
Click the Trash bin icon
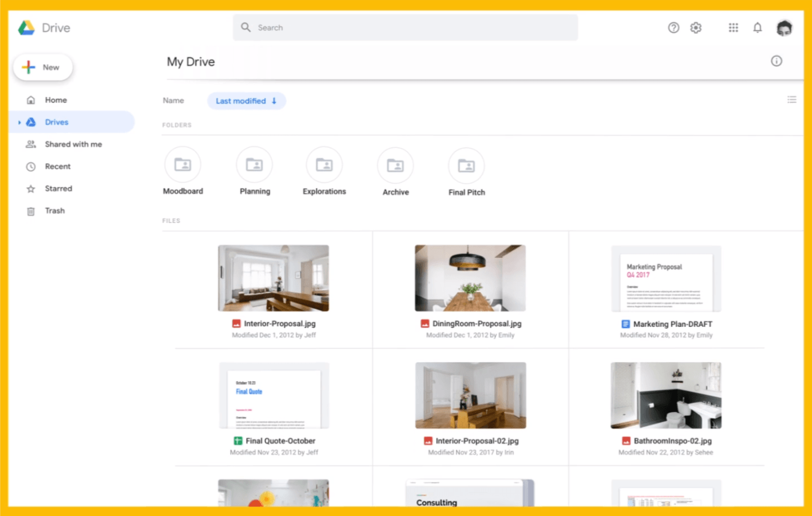point(31,211)
